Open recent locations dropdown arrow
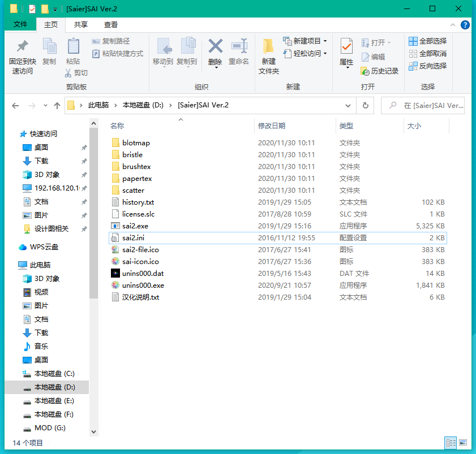The image size is (476, 454). pos(45,106)
